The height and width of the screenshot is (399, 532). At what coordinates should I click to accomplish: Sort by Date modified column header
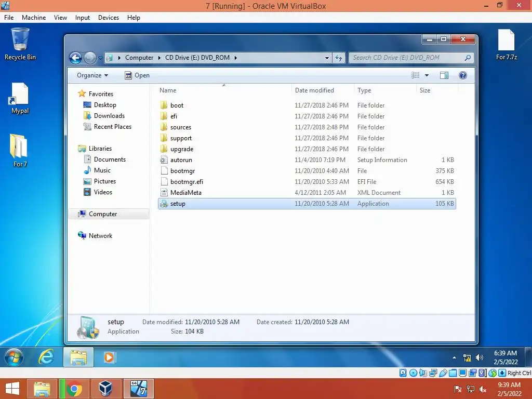(323, 90)
